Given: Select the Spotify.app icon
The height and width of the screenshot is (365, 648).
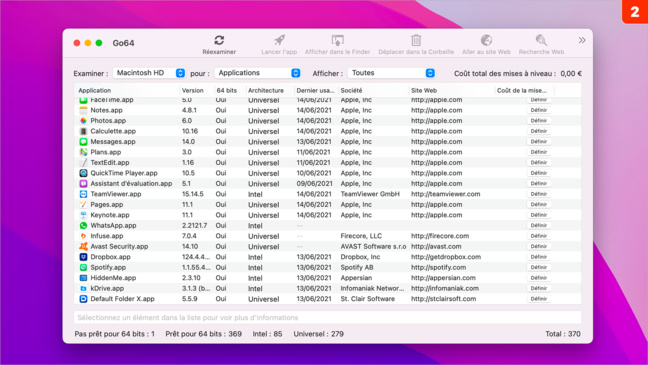Looking at the screenshot, I should click(x=83, y=267).
